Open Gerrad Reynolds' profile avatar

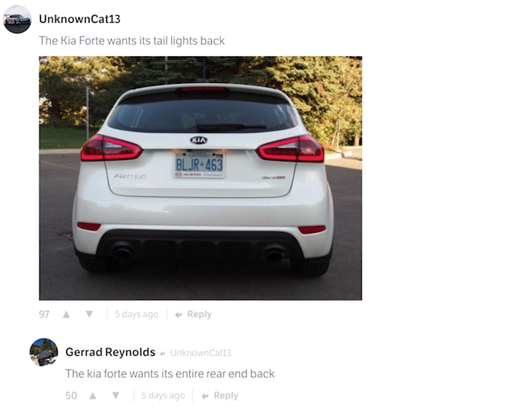click(x=43, y=352)
